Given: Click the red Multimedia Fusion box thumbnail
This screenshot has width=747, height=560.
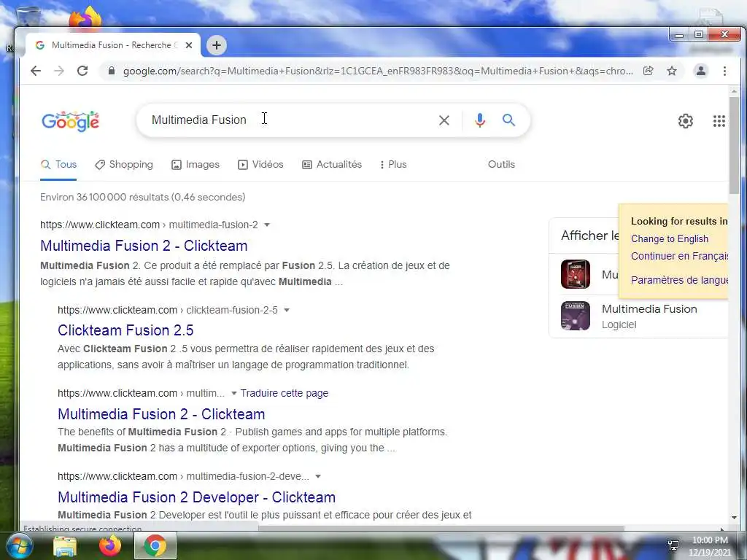Looking at the screenshot, I should point(576,274).
